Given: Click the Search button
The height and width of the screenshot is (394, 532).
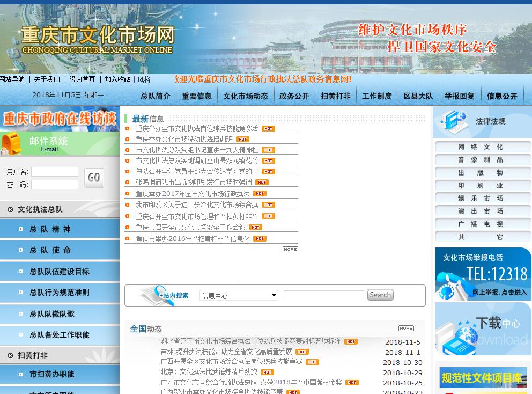Looking at the screenshot, I should click(x=380, y=295).
